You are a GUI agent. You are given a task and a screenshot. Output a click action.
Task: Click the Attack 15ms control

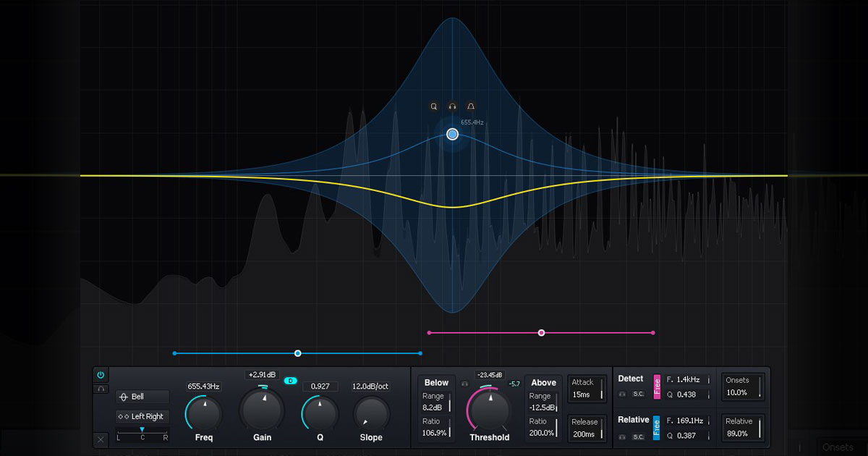click(x=587, y=389)
